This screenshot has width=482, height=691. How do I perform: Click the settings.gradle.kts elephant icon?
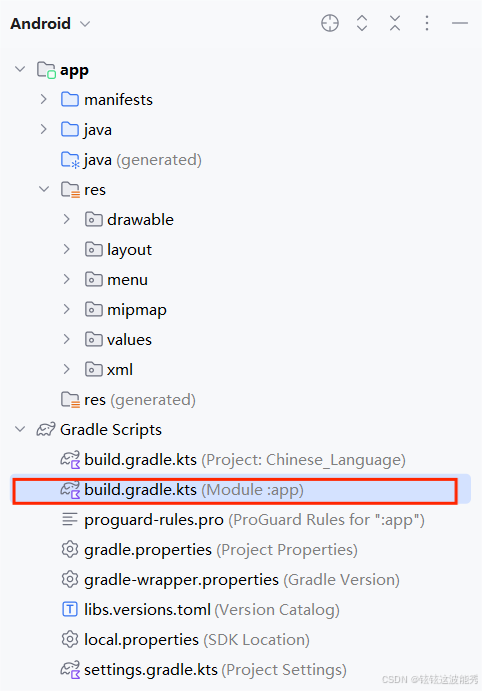pos(70,669)
